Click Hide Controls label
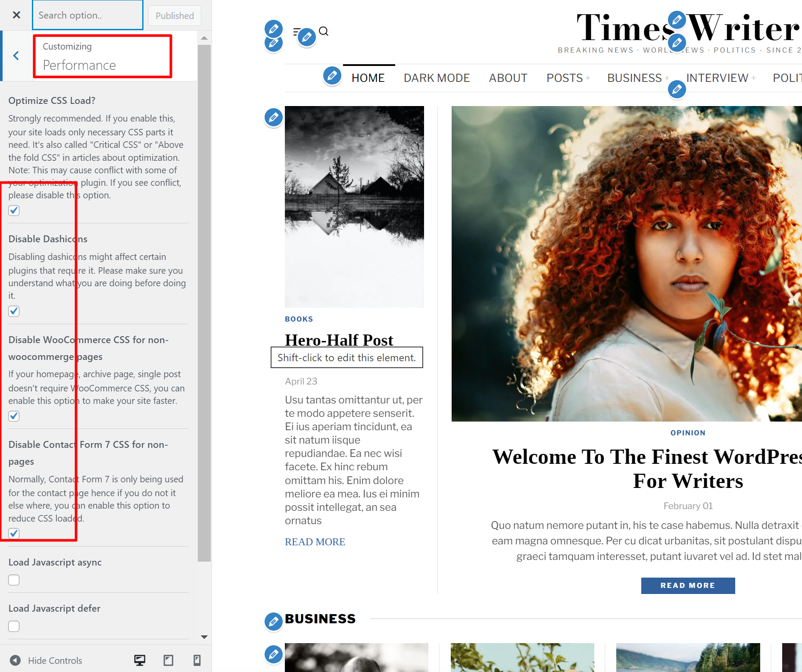Screen dimensions: 802x672 (55, 660)
